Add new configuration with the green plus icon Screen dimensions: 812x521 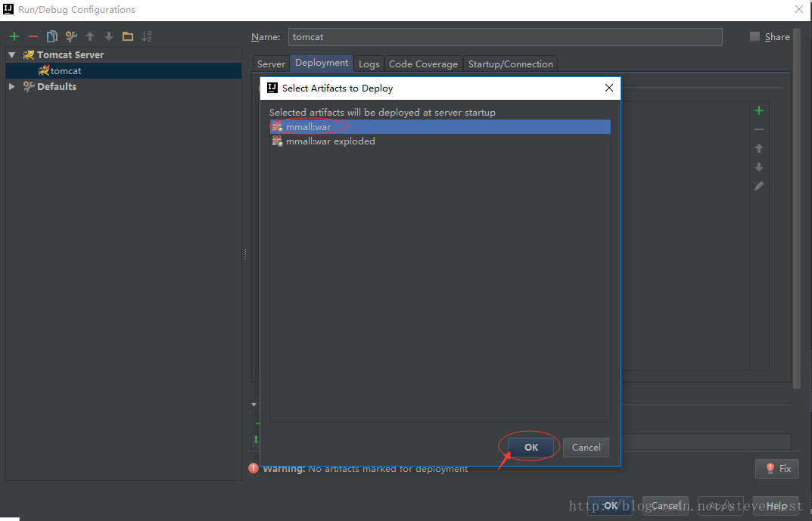[14, 36]
